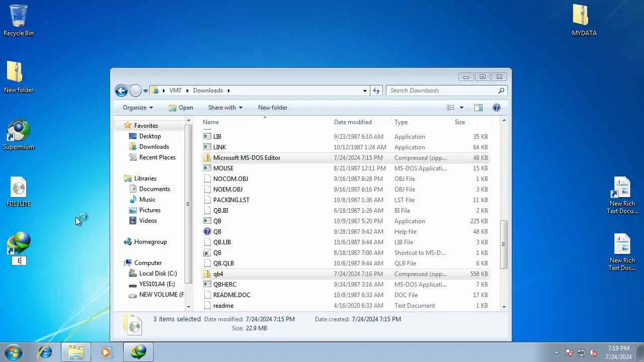Click the arrow after VM7 in breadcrumb
Image resolution: width=644 pixels, height=362 pixels.
[188, 90]
